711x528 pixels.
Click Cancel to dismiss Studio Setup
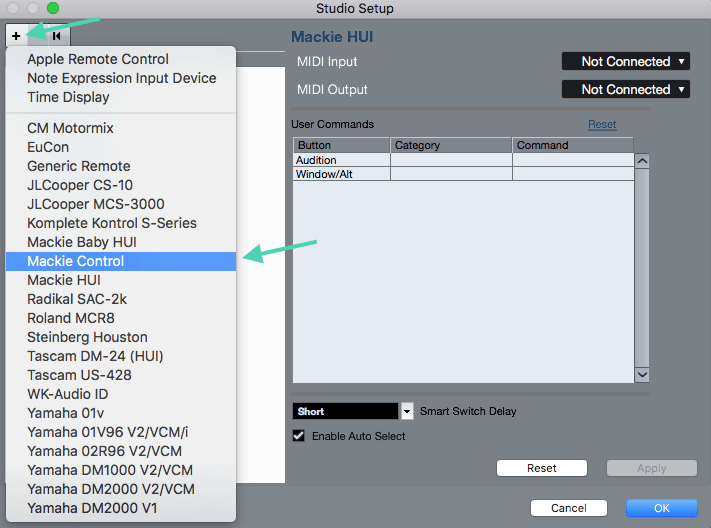coord(569,508)
